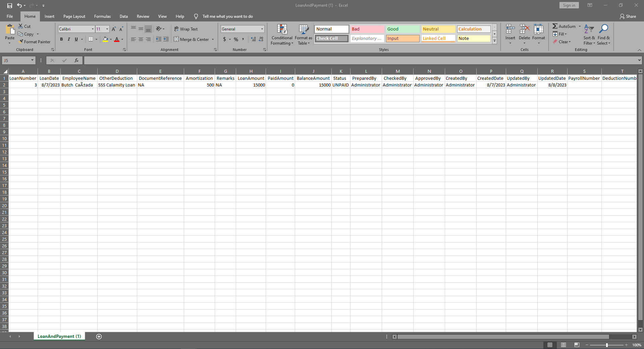644x349 pixels.
Task: Copy the selected cells
Action: (26, 34)
